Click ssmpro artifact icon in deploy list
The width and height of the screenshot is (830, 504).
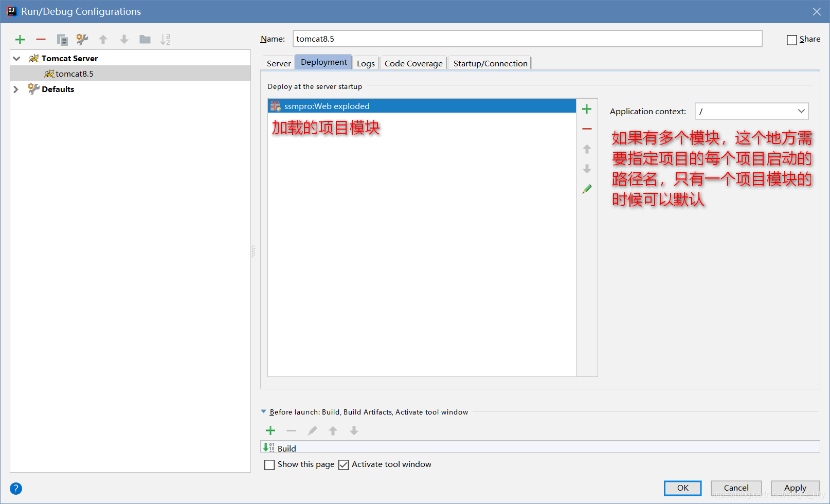(275, 106)
